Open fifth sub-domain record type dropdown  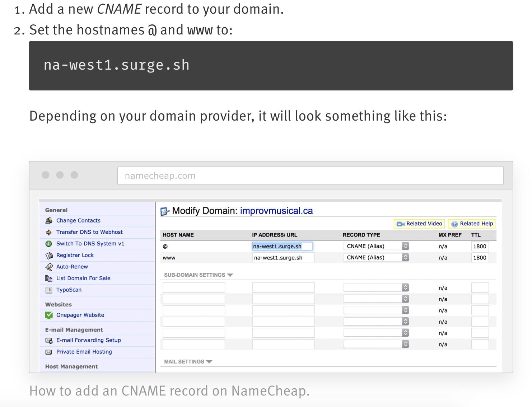[376, 333]
